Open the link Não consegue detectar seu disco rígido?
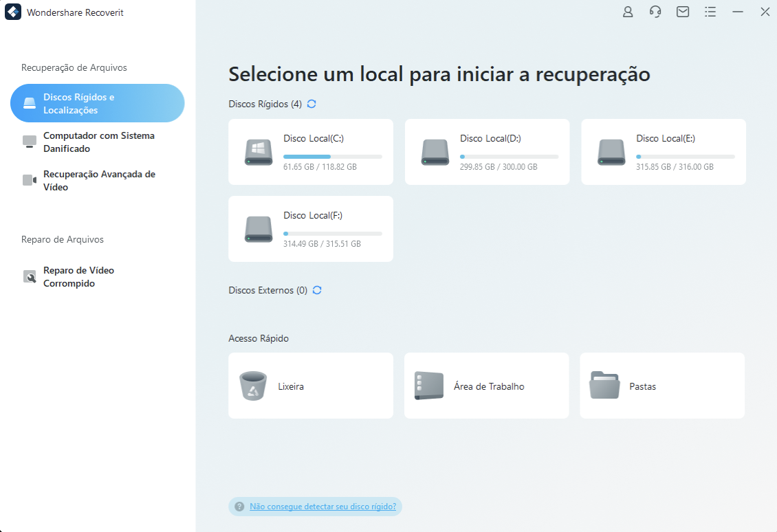 pos(323,507)
